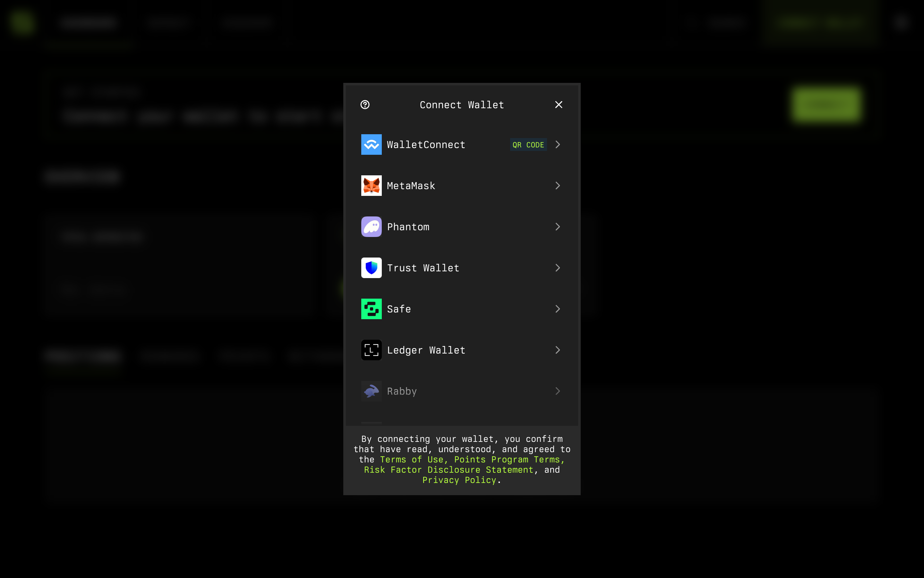Expand the Phantom row chevron
This screenshot has width=924, height=578.
[558, 227]
